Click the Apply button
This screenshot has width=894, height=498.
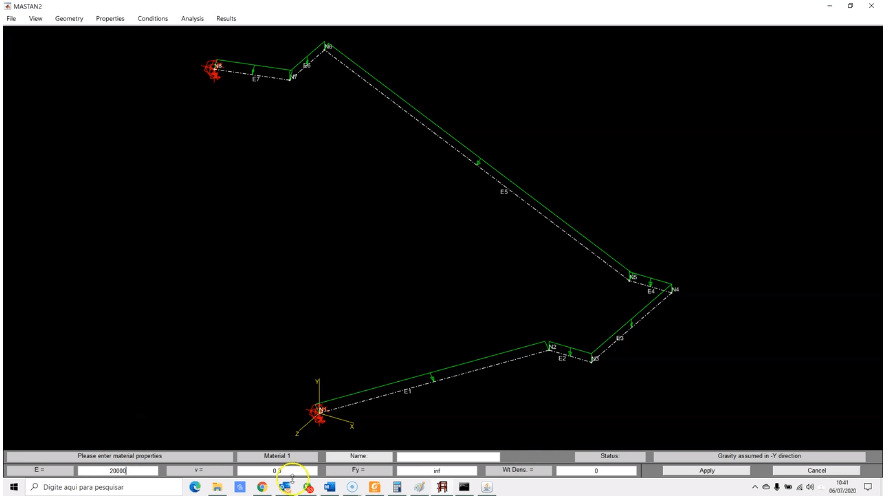707,470
